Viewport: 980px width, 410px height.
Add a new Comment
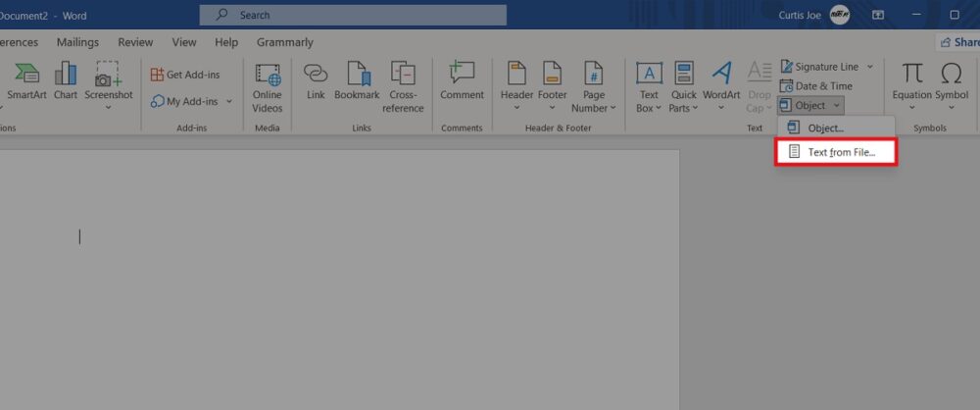click(462, 81)
